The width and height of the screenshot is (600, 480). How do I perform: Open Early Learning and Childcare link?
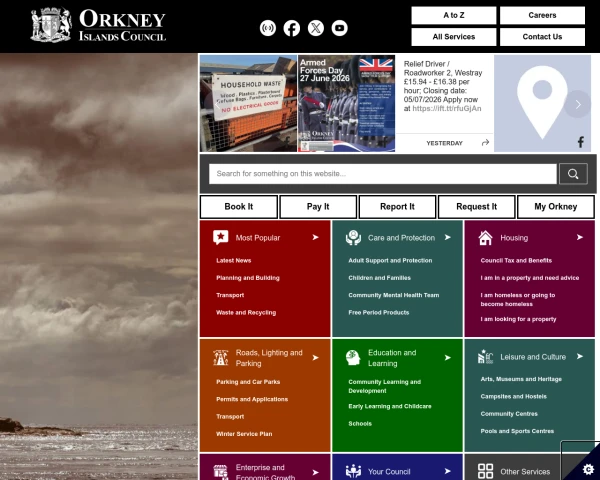click(390, 407)
